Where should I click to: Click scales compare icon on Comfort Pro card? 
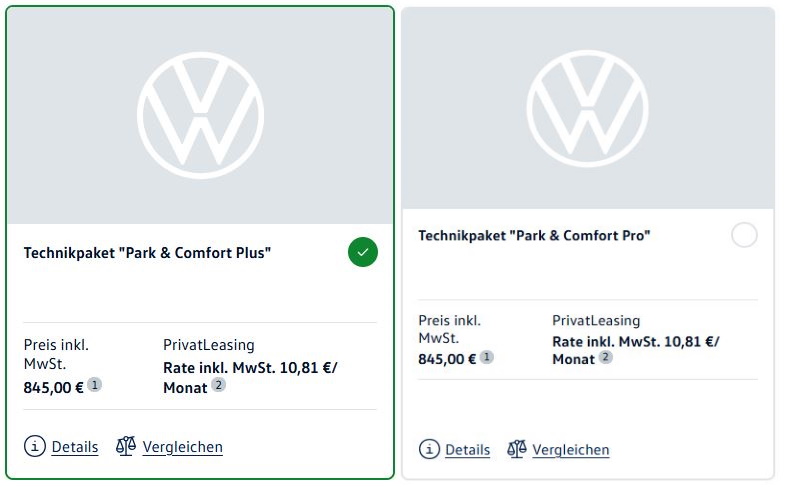[x=516, y=449]
